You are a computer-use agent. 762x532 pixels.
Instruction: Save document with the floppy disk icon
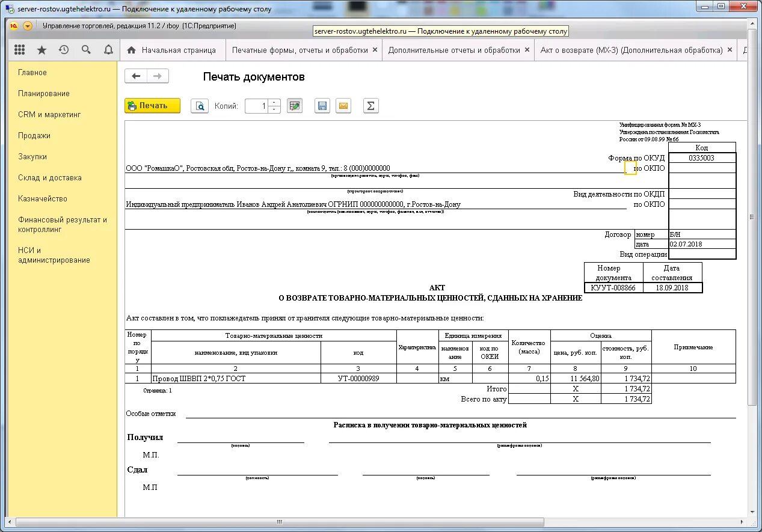click(x=322, y=106)
